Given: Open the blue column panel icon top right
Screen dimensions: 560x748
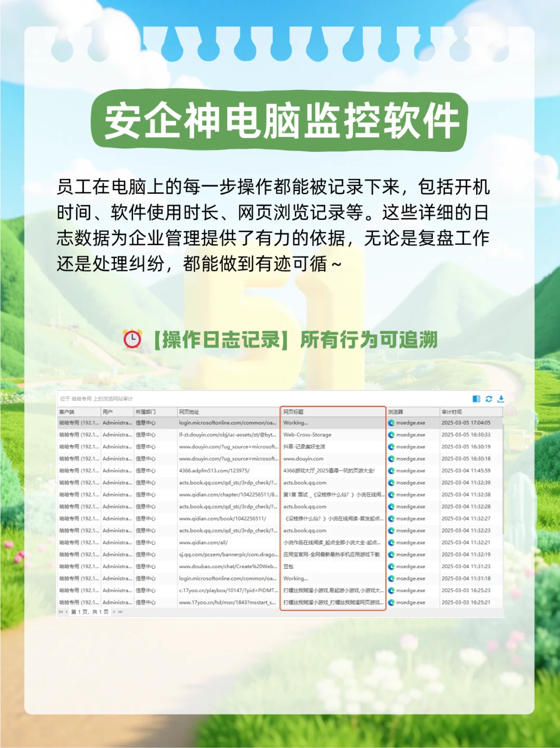Looking at the screenshot, I should [476, 399].
